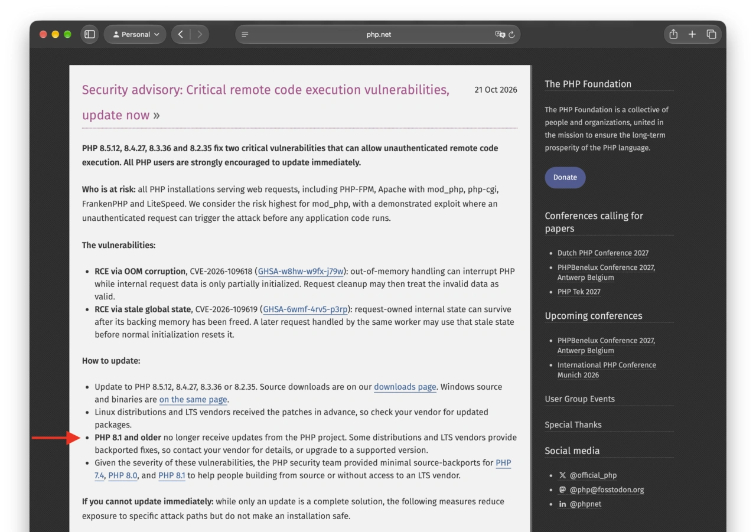Go back to the previous page
This screenshot has width=756, height=532.
click(181, 34)
